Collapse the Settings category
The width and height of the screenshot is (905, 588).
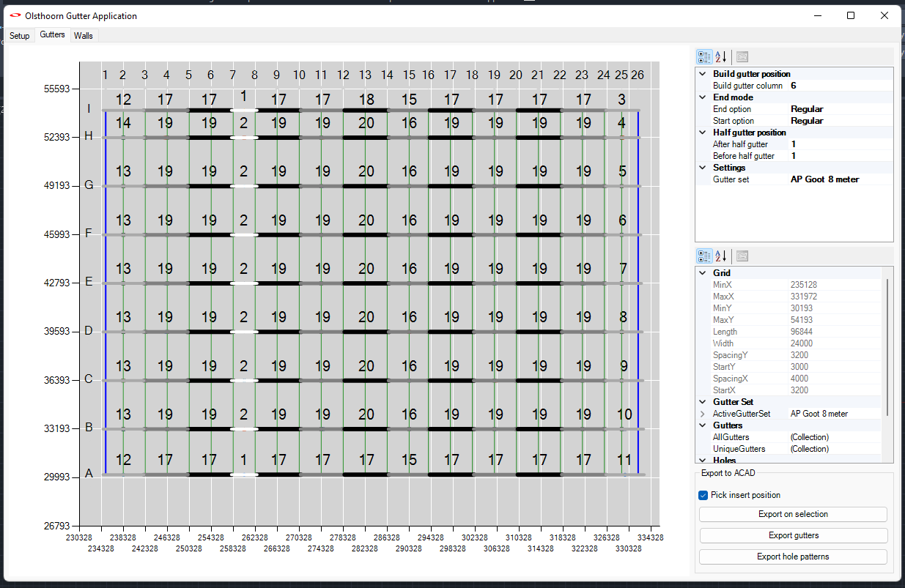[x=702, y=167]
